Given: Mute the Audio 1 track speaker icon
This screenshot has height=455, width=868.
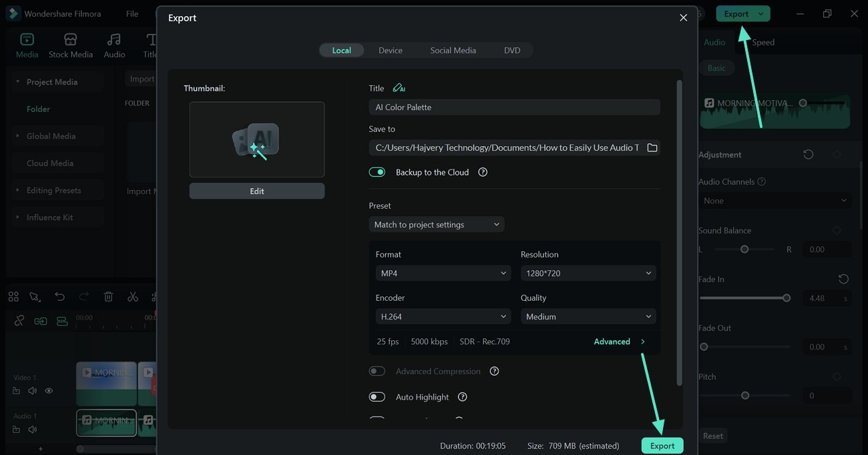Looking at the screenshot, I should tap(32, 430).
